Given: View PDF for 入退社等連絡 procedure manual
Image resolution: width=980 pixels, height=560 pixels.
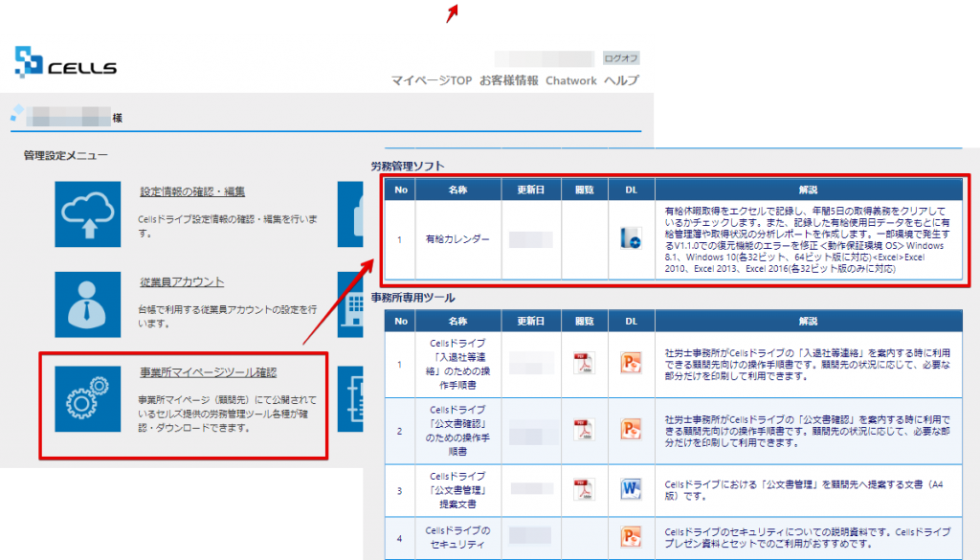Looking at the screenshot, I should pyautogui.click(x=584, y=363).
